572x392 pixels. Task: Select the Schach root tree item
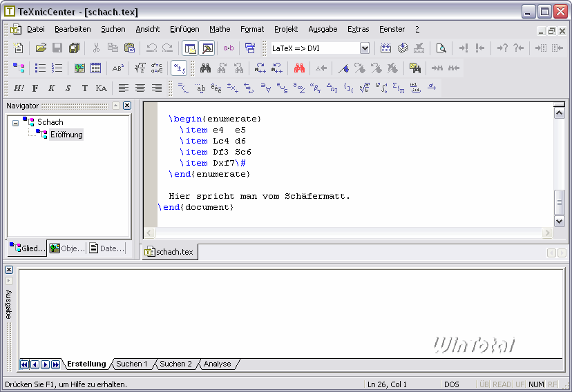pyautogui.click(x=50, y=122)
